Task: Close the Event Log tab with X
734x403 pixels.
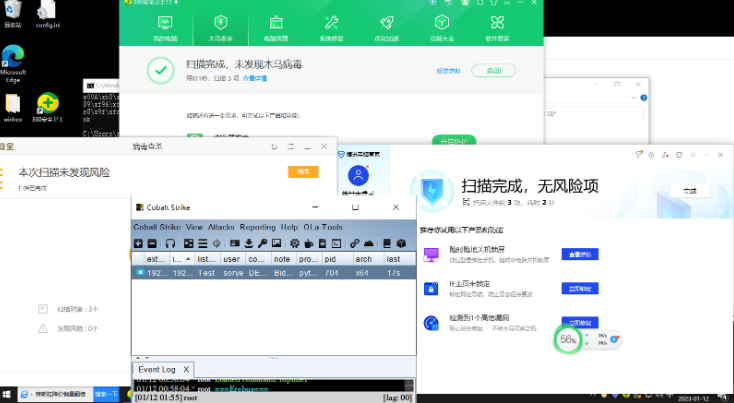Action: [x=186, y=369]
